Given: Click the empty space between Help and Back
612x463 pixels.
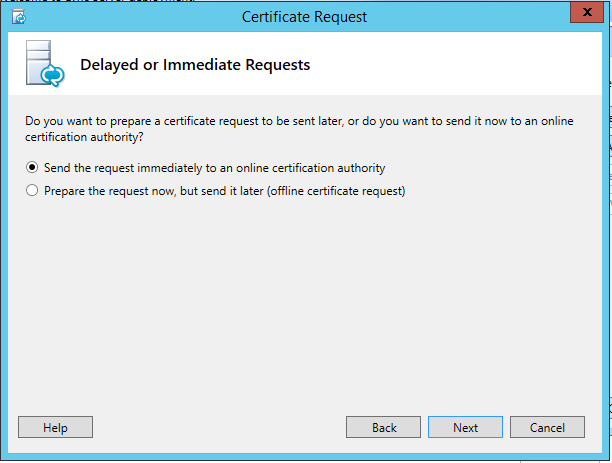Looking at the screenshot, I should [x=220, y=427].
